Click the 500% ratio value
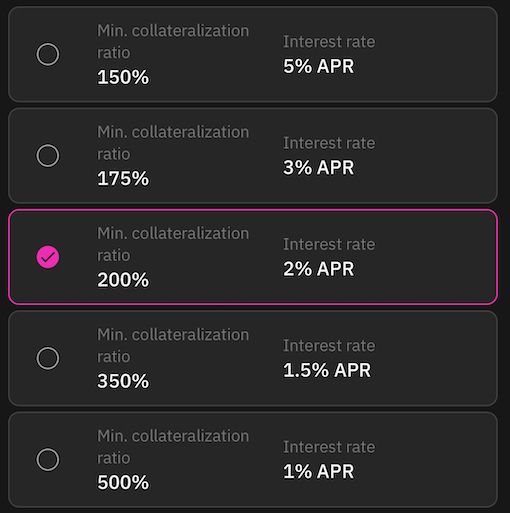This screenshot has width=510, height=513. [x=123, y=482]
